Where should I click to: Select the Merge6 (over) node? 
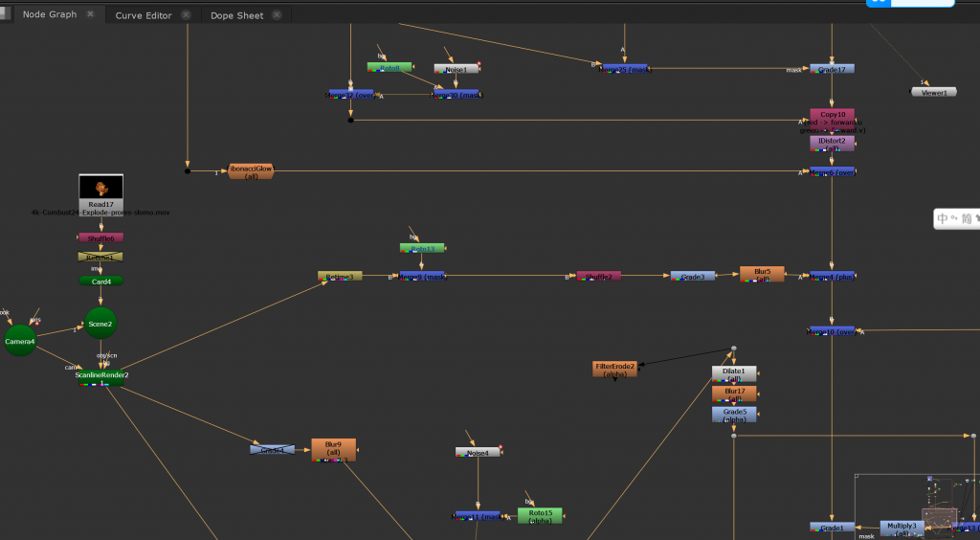point(832,171)
